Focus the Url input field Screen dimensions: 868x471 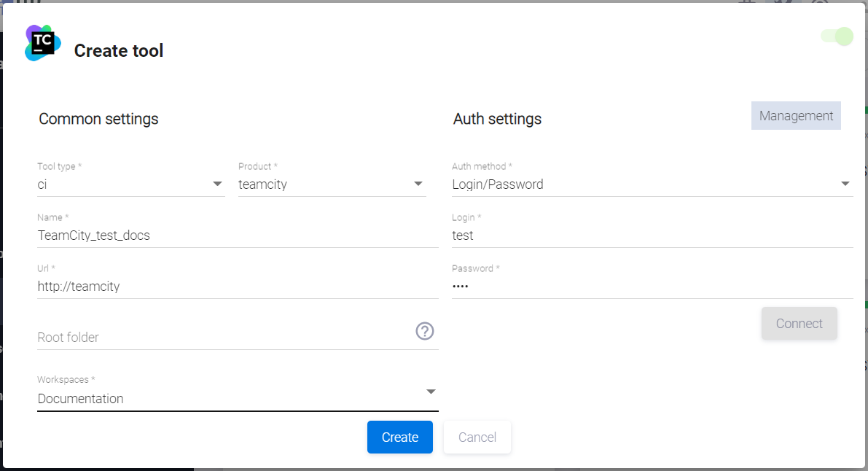pos(237,287)
